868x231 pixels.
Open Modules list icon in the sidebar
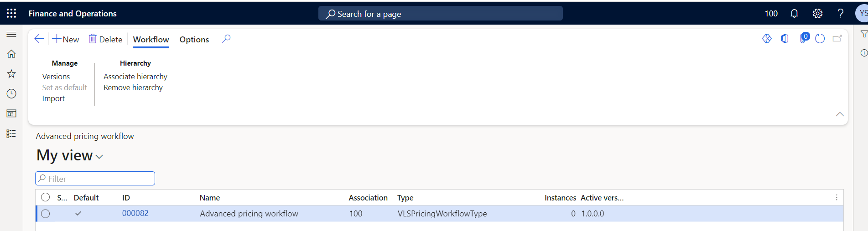[x=11, y=133]
